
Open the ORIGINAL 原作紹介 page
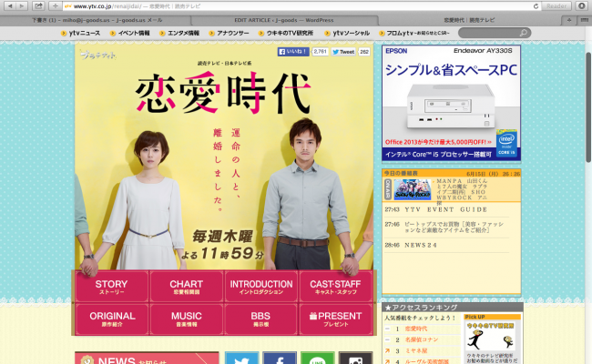111,318
